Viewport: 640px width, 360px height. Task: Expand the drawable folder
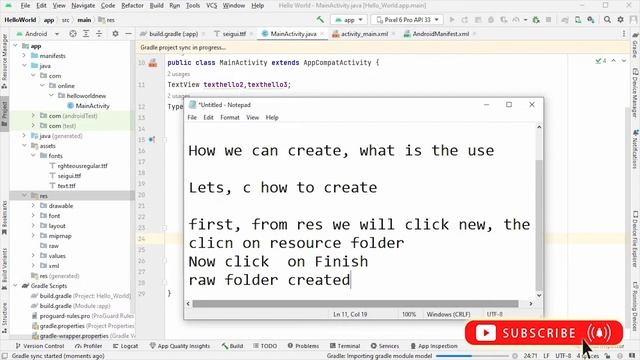33,206
